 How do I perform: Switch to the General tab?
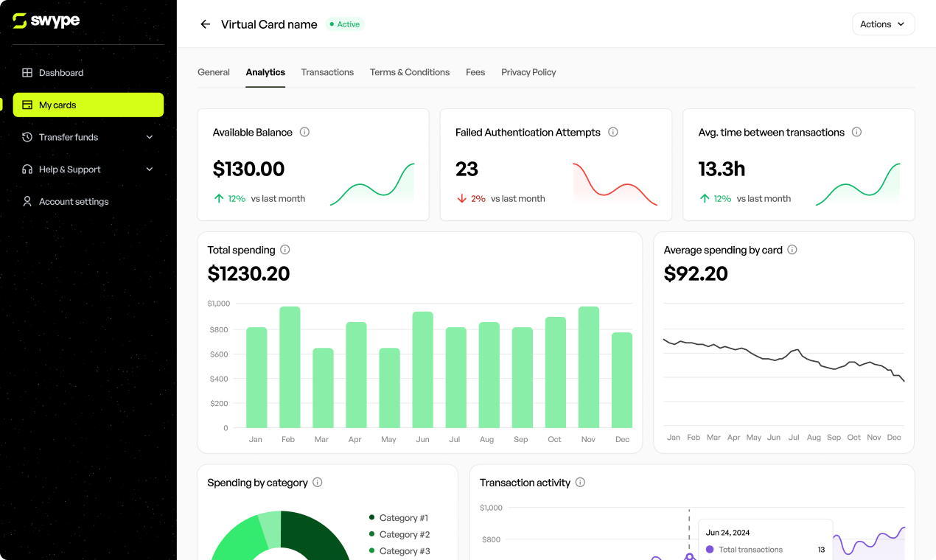pyautogui.click(x=214, y=72)
